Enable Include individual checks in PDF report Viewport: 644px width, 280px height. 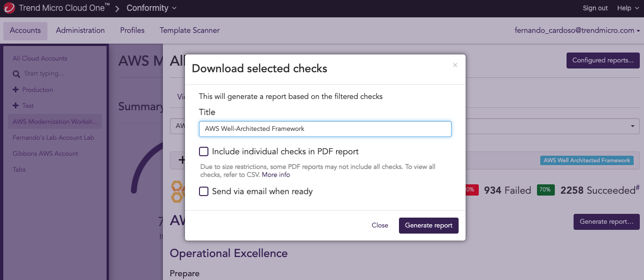[204, 151]
